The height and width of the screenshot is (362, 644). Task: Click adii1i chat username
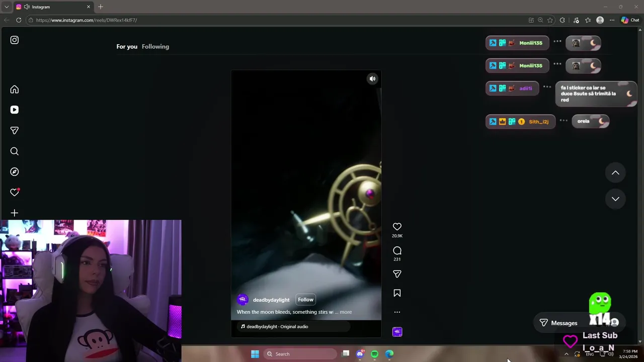tap(525, 88)
